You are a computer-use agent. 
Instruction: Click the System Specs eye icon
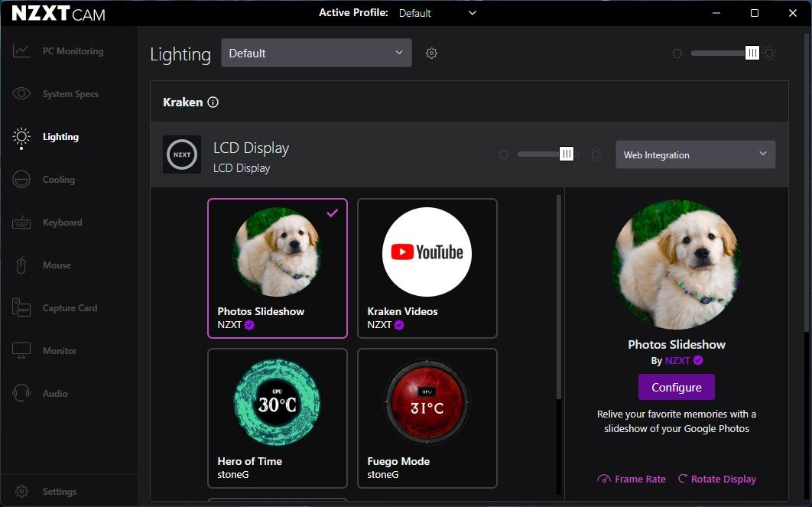(21, 94)
